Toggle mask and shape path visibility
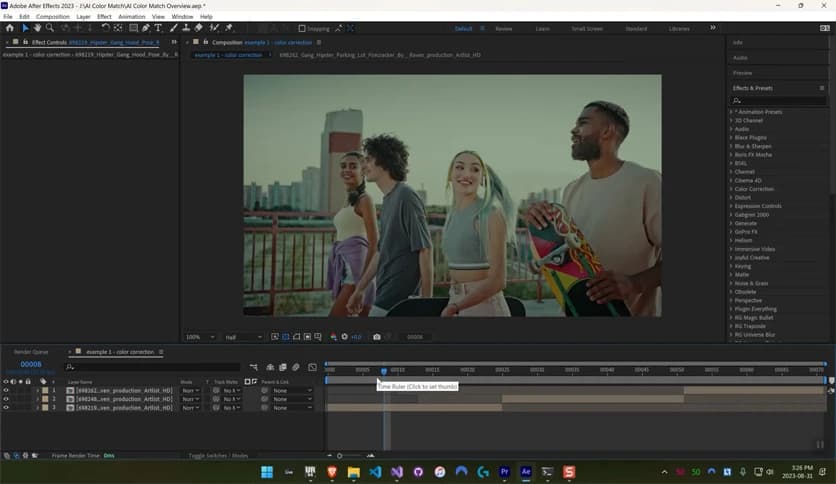 296,337
